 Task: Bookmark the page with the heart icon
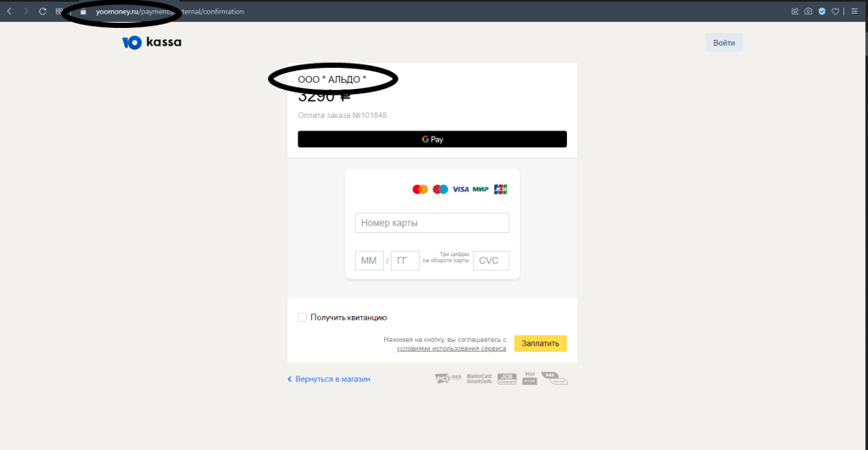(835, 11)
